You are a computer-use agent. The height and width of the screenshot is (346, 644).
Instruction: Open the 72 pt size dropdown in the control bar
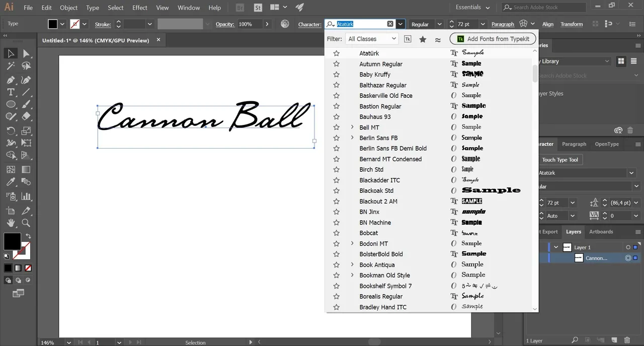click(483, 24)
